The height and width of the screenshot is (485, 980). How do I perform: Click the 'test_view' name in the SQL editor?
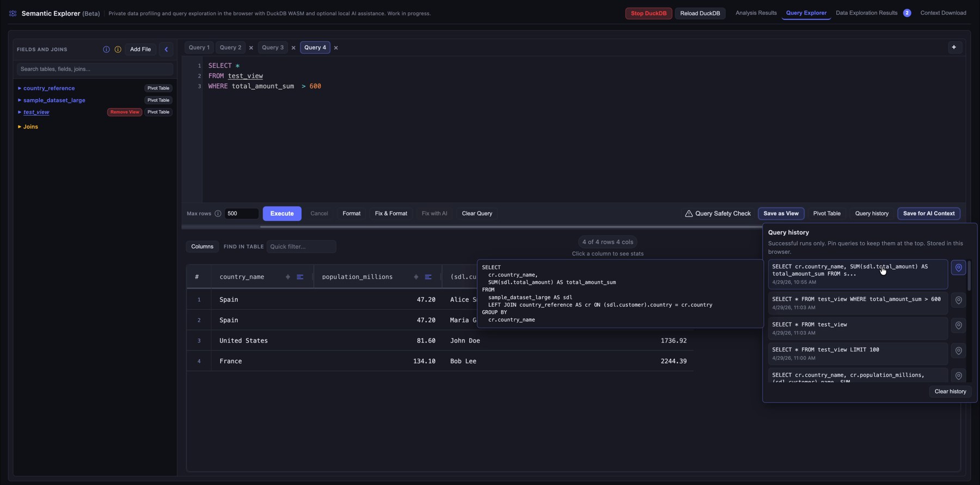pos(245,76)
